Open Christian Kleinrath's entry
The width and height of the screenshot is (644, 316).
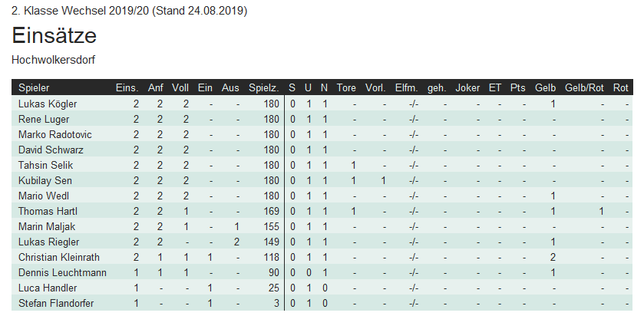click(x=59, y=257)
